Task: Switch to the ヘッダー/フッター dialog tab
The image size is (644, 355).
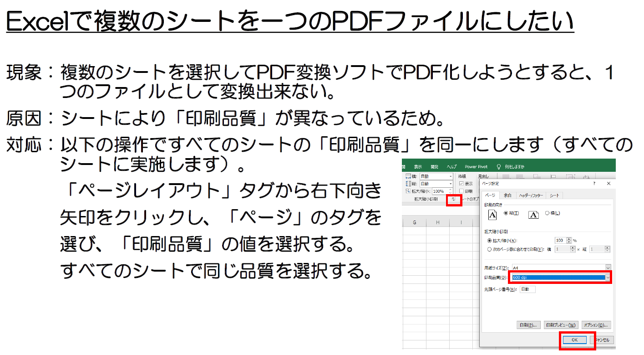Action: [531, 196]
